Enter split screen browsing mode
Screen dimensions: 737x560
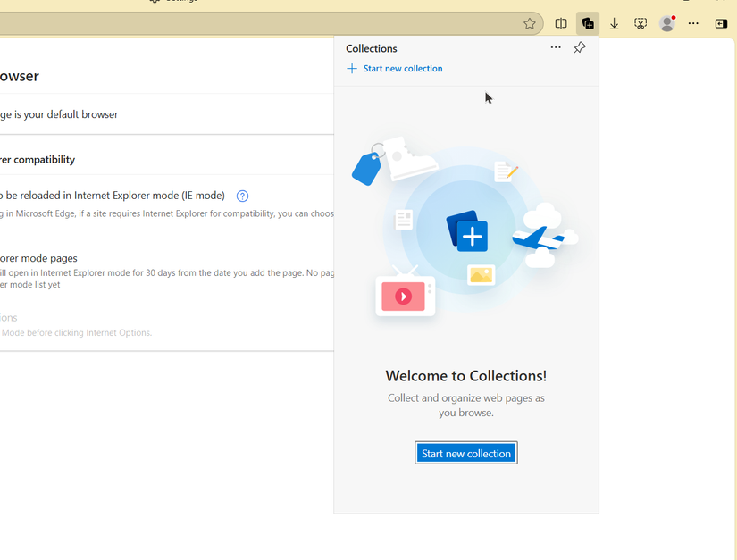[560, 23]
